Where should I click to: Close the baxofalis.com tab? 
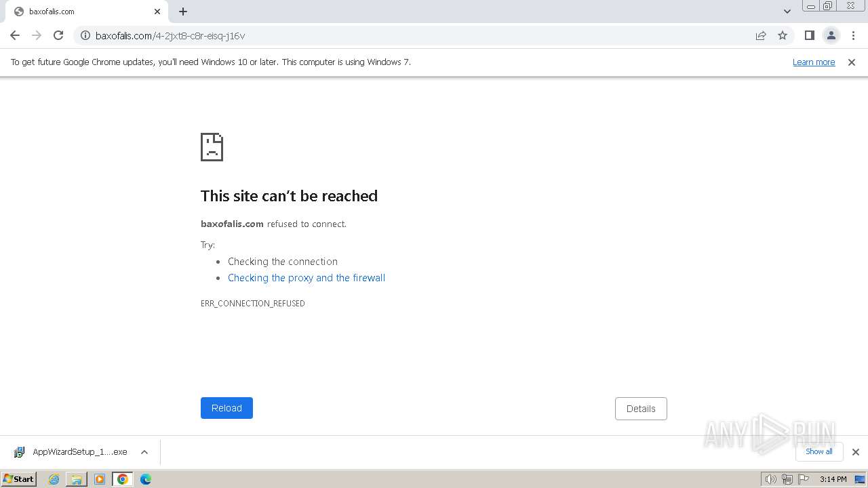click(x=157, y=12)
